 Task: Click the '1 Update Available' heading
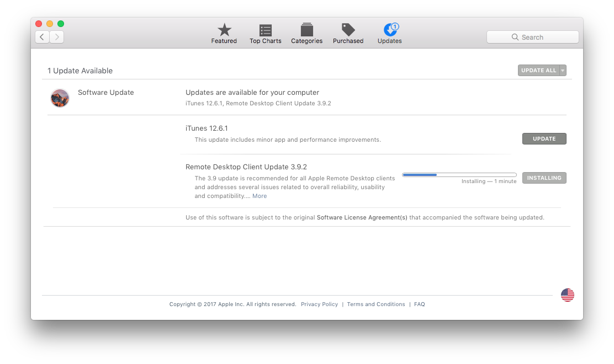pyautogui.click(x=80, y=71)
